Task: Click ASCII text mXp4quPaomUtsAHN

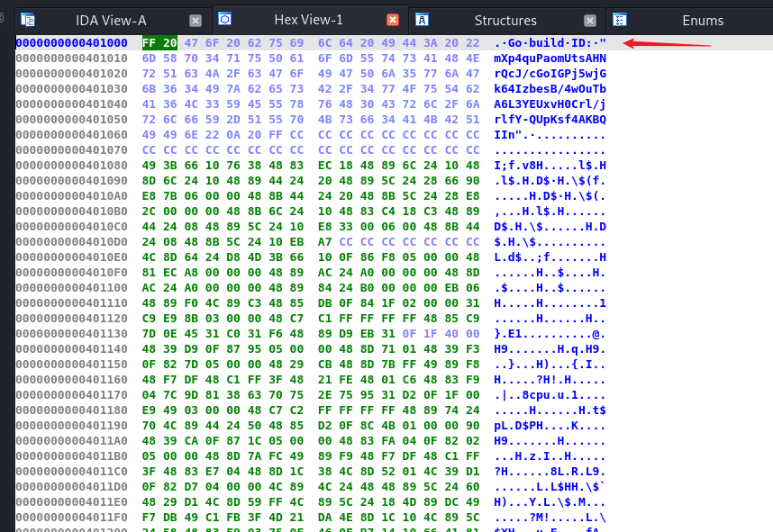Action: coord(550,58)
